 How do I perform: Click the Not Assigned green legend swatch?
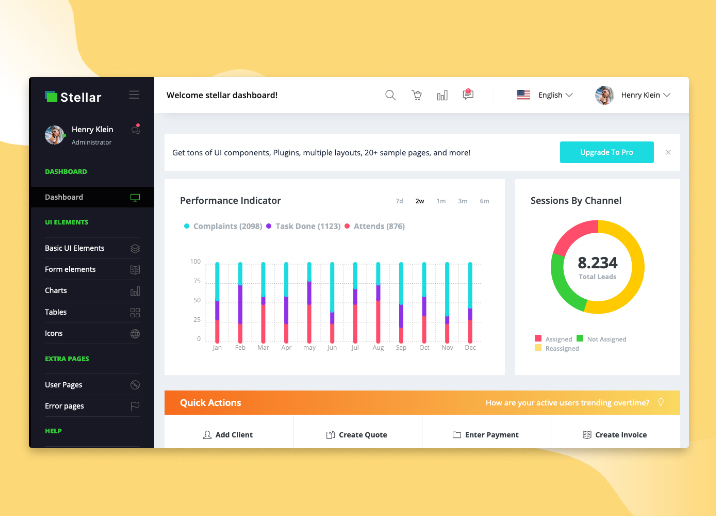[x=580, y=338]
